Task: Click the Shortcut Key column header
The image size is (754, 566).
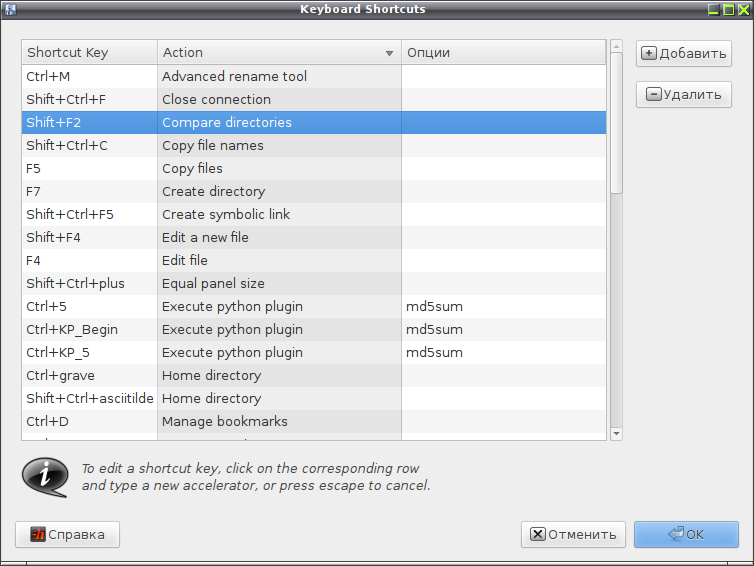Action: point(89,52)
